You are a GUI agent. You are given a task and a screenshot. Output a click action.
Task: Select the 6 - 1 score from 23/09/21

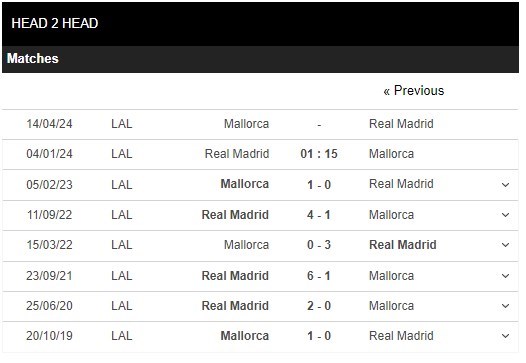pyautogui.click(x=319, y=276)
